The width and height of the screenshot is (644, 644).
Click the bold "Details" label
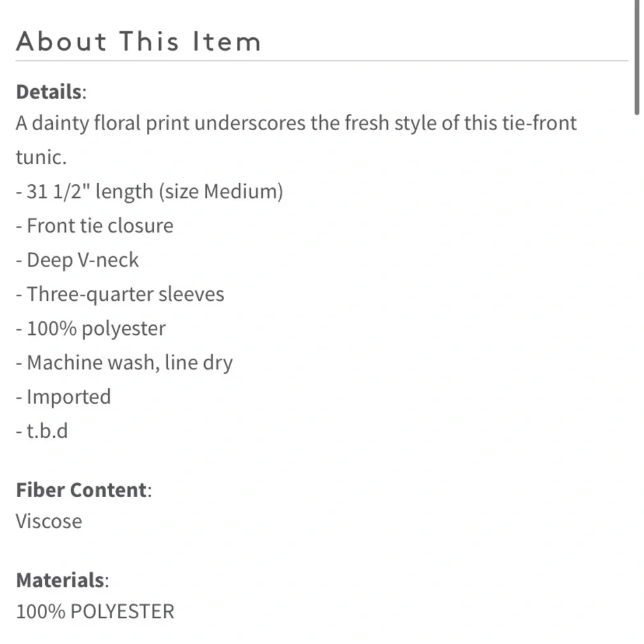(x=48, y=92)
